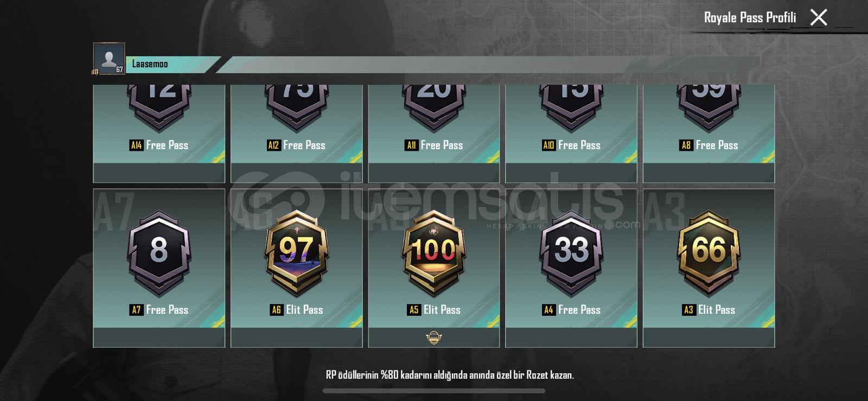Close the Royale Pass Profili screen
868x401 pixels.
point(819,17)
